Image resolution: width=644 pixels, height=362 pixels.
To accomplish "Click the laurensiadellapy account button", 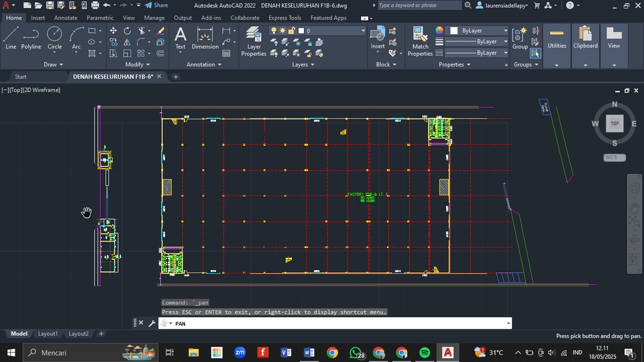I will [x=502, y=5].
